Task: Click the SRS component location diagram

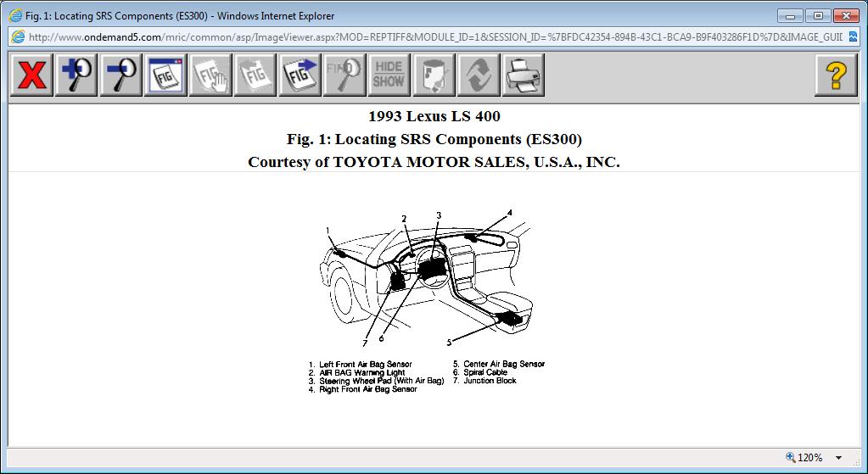Action: [426, 279]
